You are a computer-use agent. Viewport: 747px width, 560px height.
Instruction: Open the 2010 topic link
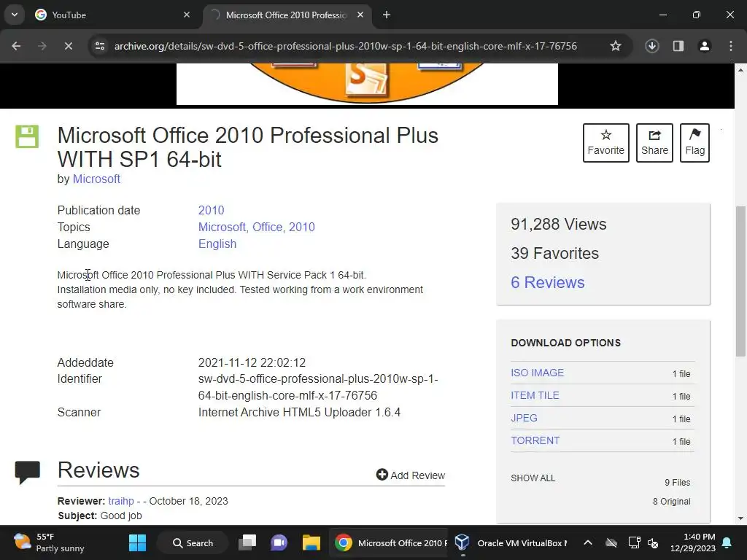(x=302, y=227)
